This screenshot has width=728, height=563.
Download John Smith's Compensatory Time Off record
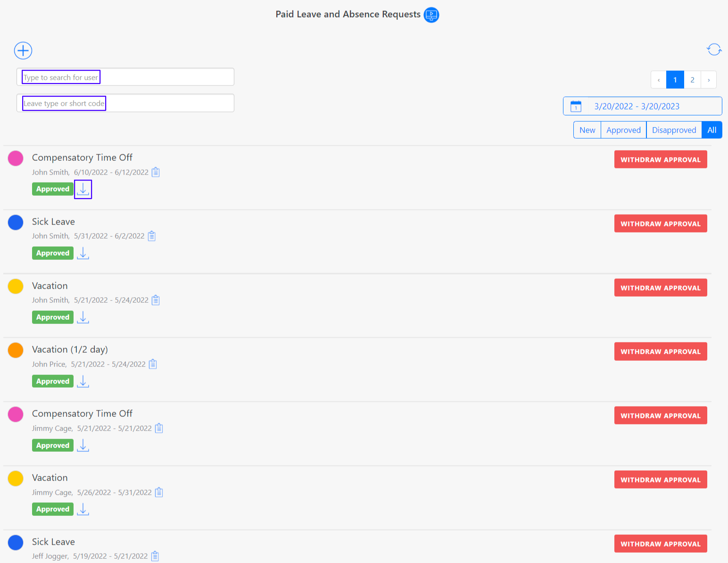click(83, 189)
